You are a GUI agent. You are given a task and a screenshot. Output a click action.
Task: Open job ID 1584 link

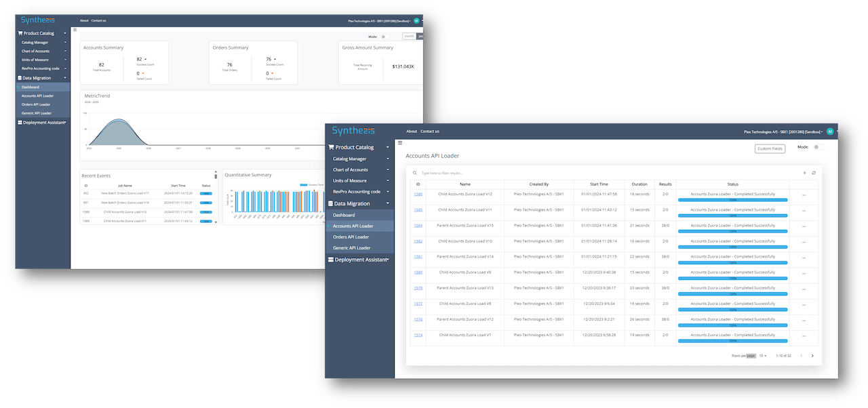[x=418, y=226]
